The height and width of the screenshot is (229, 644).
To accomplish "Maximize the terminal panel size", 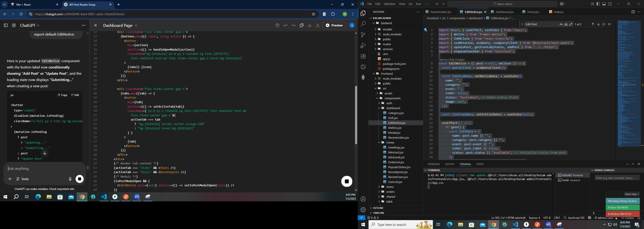I will (x=633, y=164).
